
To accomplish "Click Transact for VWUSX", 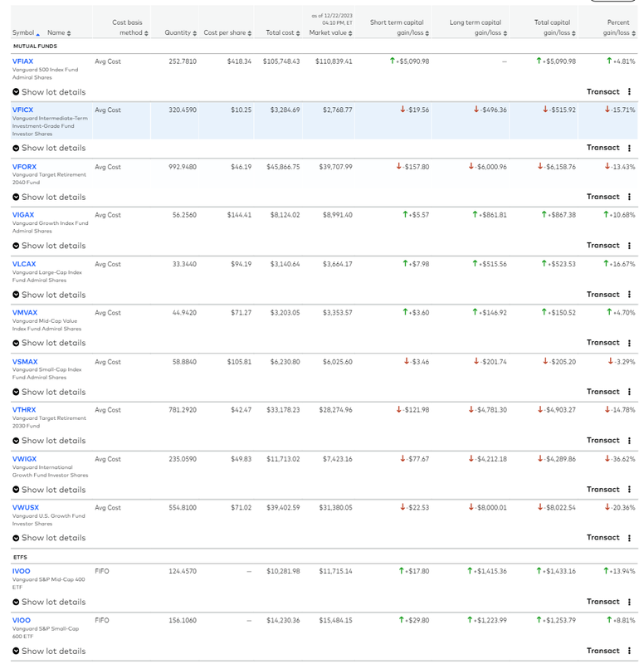I will (x=603, y=537).
